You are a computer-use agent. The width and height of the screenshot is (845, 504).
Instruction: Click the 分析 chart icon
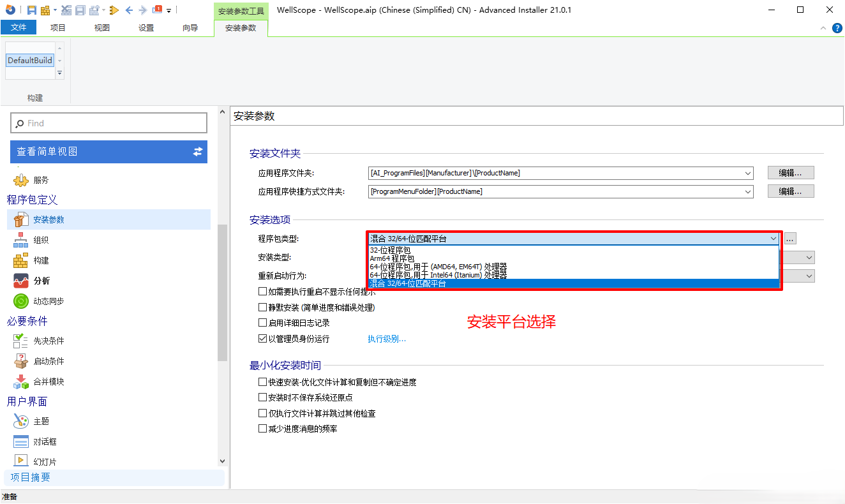click(21, 281)
